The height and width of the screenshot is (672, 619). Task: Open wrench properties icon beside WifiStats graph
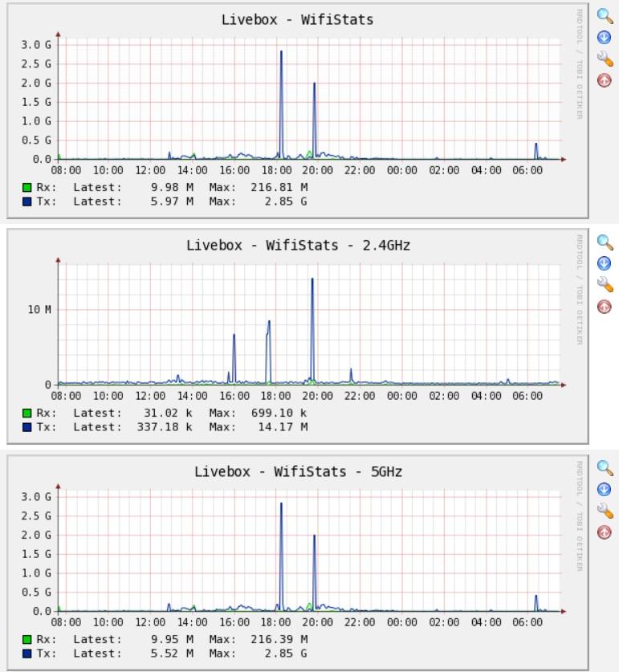(605, 59)
